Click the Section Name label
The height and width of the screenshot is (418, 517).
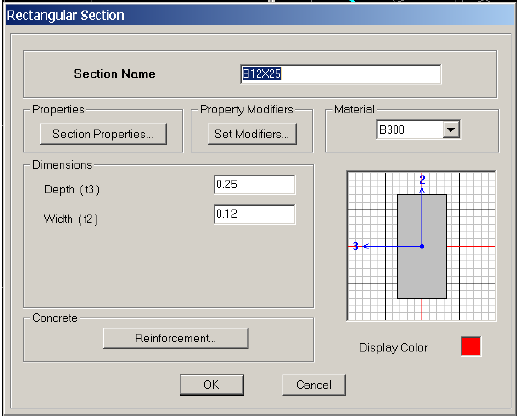[114, 74]
